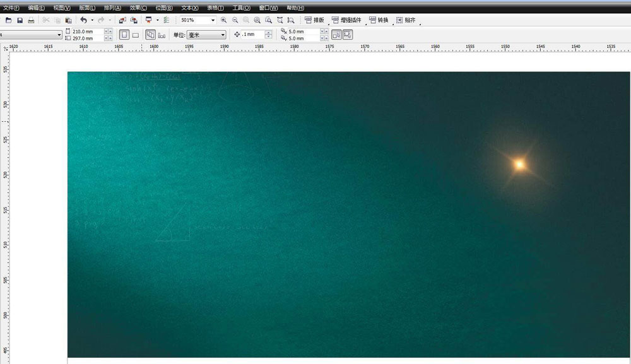Screen dimensions: 631x364
Task: Click the 转换 toolbar button
Action: 379,20
